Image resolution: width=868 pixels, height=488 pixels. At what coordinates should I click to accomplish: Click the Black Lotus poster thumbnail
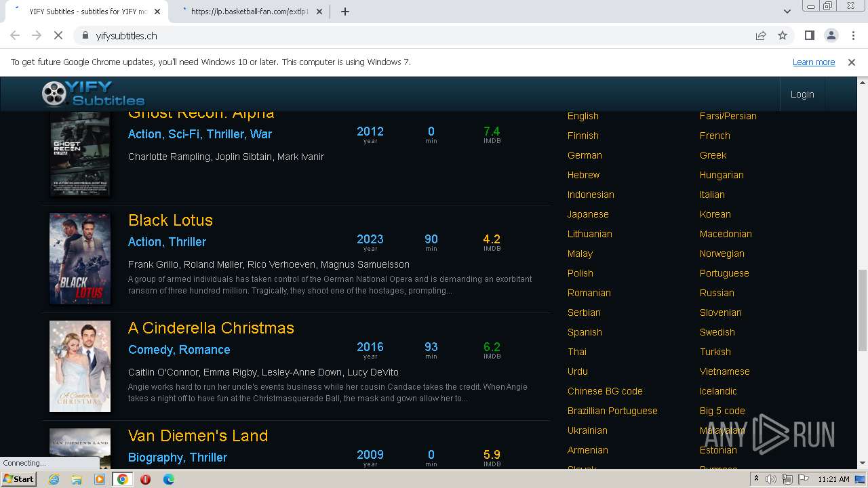coord(80,258)
